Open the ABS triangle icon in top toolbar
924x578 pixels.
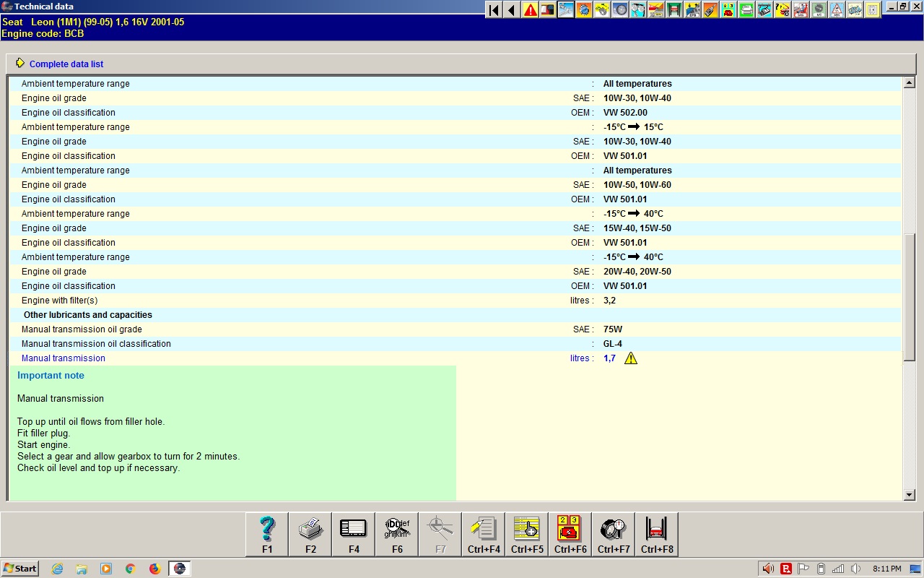point(837,10)
